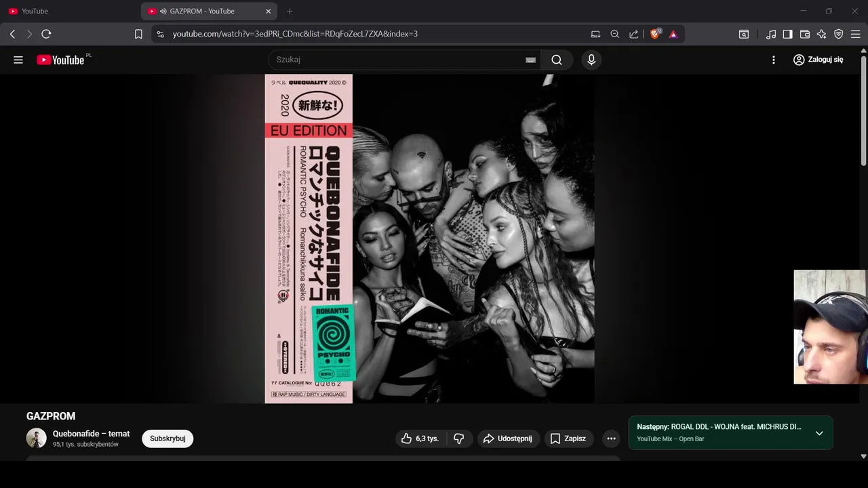The height and width of the screenshot is (488, 868).
Task: Like the GAZPROM video
Action: (x=420, y=439)
